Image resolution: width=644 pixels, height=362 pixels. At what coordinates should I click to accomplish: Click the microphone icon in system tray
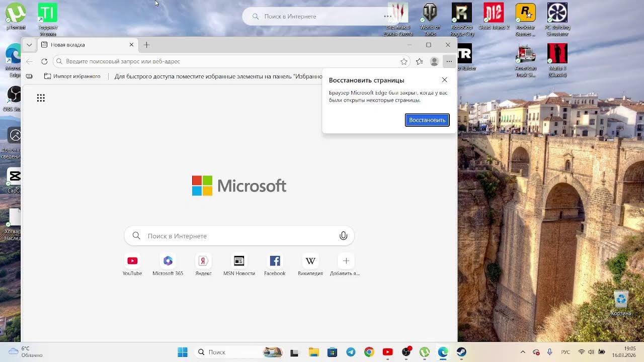click(x=550, y=352)
